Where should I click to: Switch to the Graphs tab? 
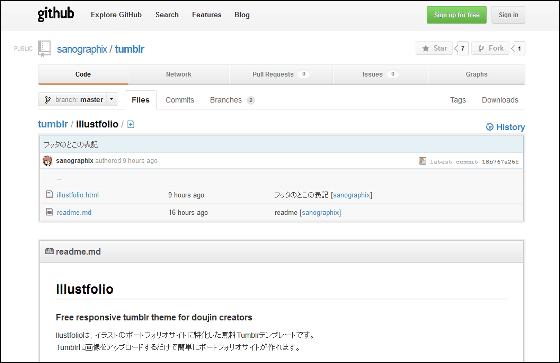[476, 74]
